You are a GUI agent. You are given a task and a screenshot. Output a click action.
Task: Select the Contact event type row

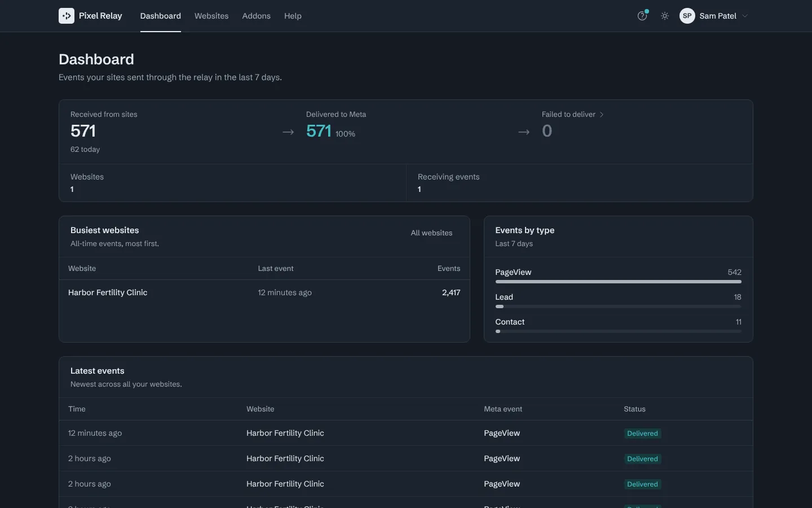pos(618,326)
